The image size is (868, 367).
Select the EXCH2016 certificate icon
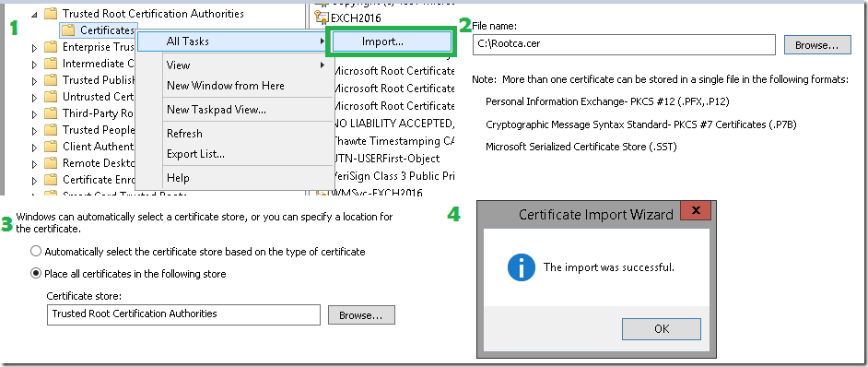pyautogui.click(x=321, y=18)
